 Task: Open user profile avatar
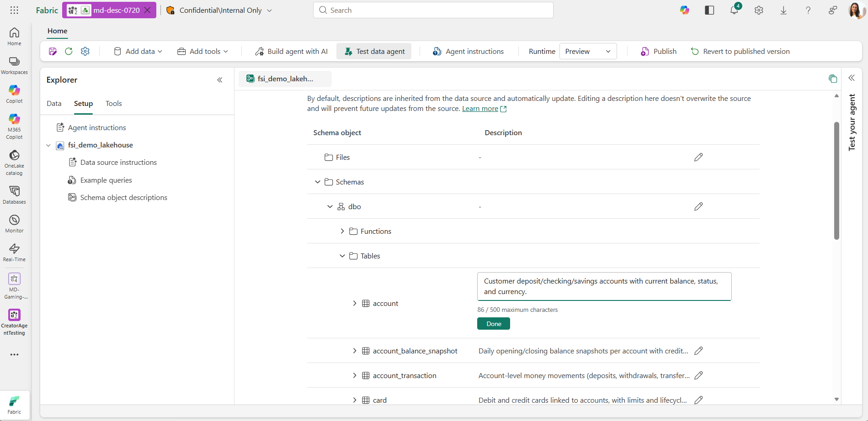pyautogui.click(x=856, y=10)
